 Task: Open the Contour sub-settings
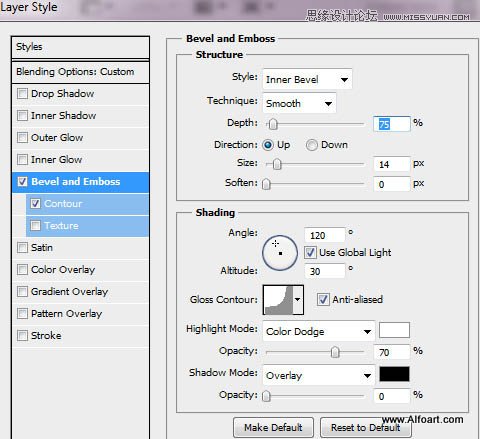coord(63,204)
